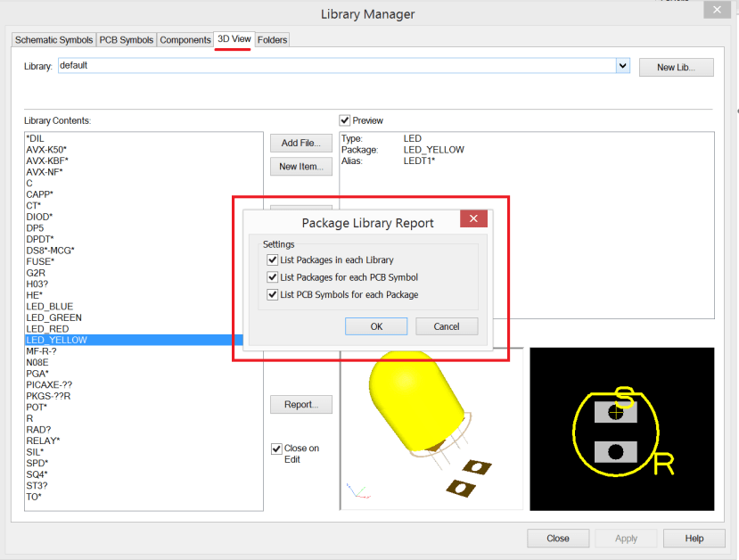This screenshot has width=739, height=560.
Task: Cancel the Package Library Report dialog
Action: pos(447,326)
